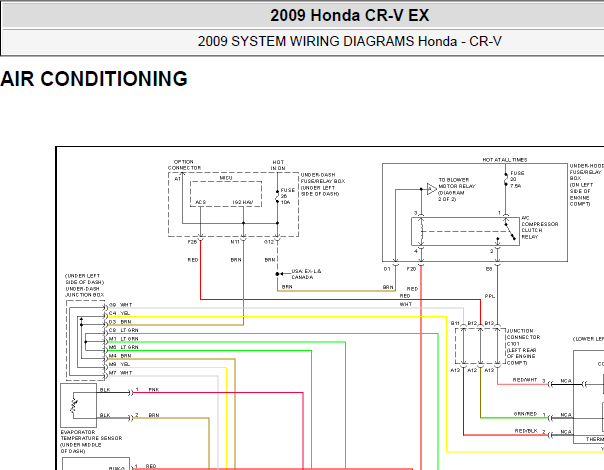Screen dimensions: 604x470
Task: Click the 'HOT AT ALL TIMES' label
Action: coord(505,160)
